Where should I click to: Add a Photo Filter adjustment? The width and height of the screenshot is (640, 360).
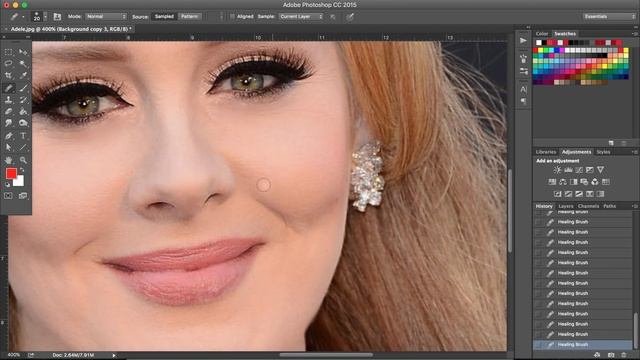tap(584, 182)
